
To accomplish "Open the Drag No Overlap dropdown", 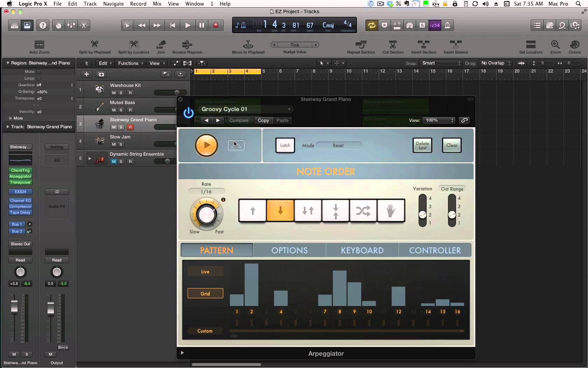I will point(495,63).
